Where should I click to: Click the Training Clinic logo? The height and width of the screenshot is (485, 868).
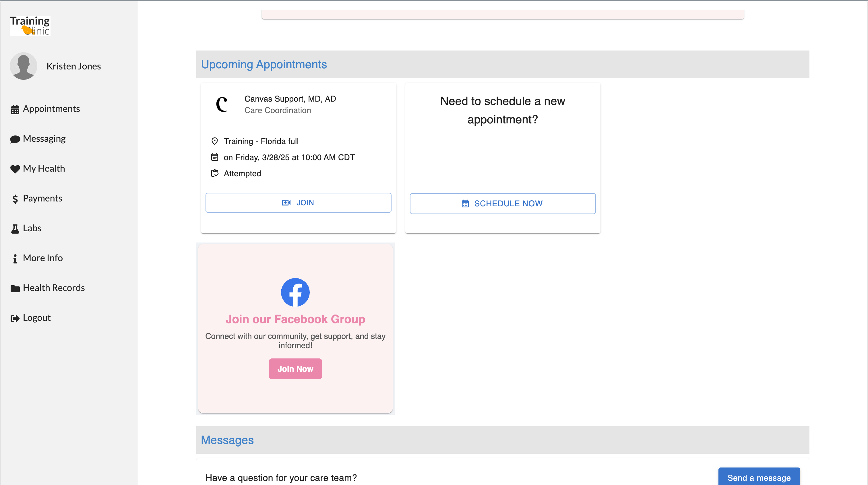30,25
